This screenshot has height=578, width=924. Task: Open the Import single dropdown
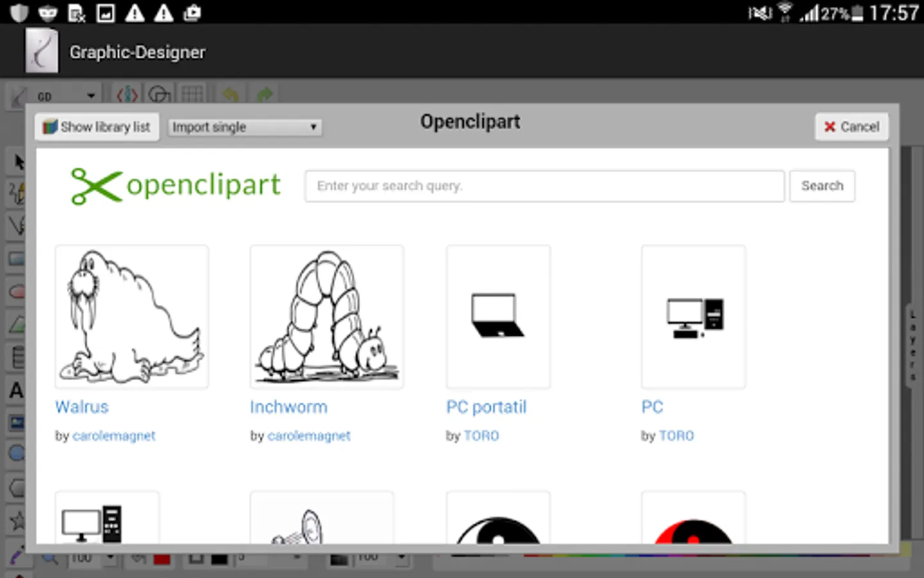tap(244, 127)
